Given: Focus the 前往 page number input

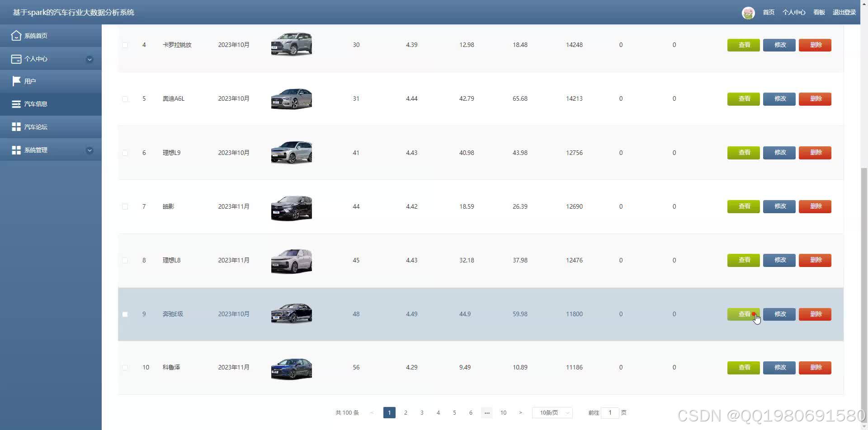Looking at the screenshot, I should click(x=610, y=413).
